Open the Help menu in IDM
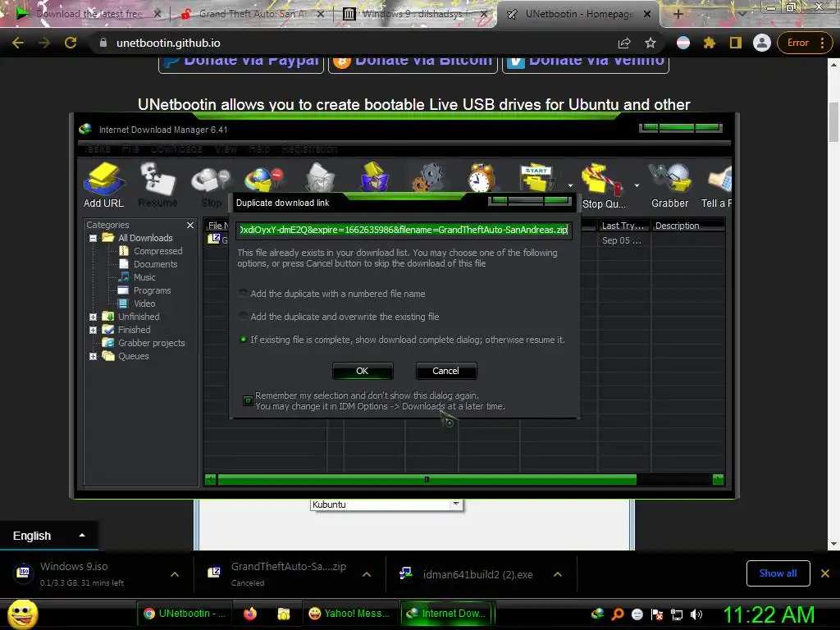This screenshot has width=840, height=630. pos(259,149)
